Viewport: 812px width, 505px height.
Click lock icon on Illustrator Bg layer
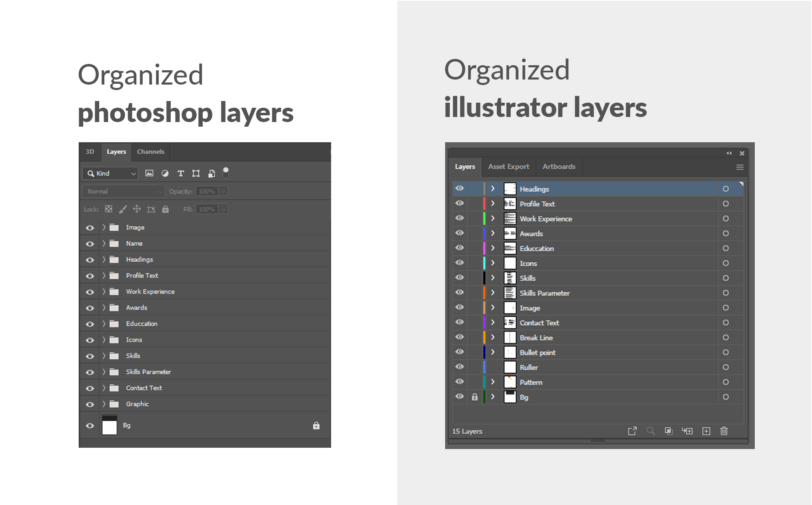pyautogui.click(x=475, y=397)
